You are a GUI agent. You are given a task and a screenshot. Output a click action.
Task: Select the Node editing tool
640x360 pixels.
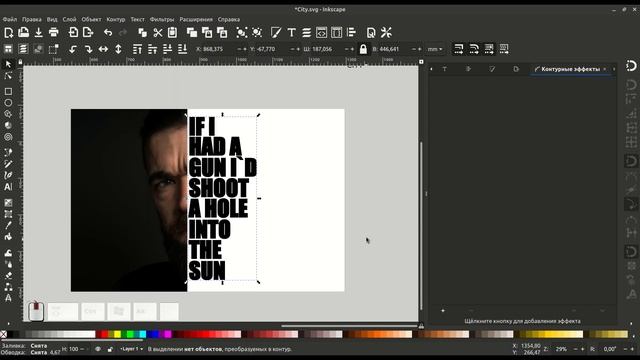tap(8, 76)
